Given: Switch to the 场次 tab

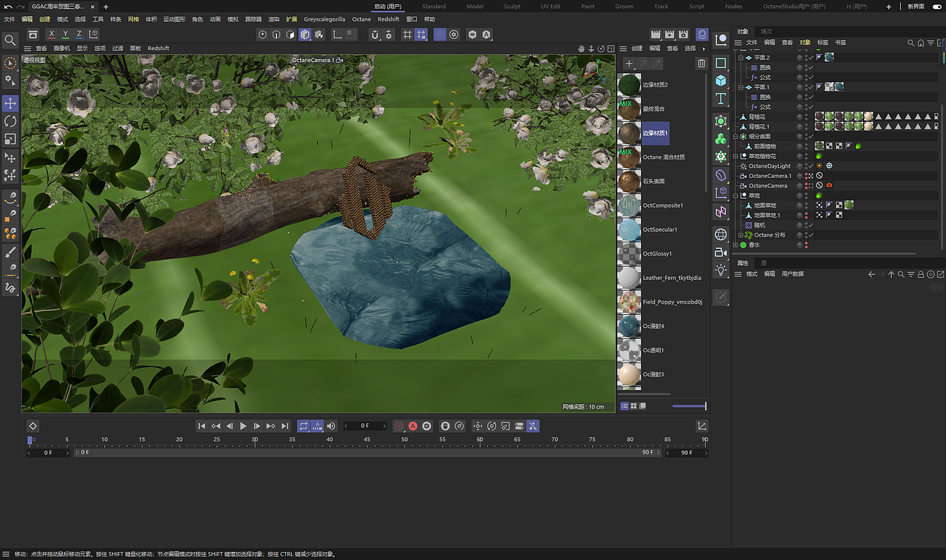Looking at the screenshot, I should pos(766,32).
